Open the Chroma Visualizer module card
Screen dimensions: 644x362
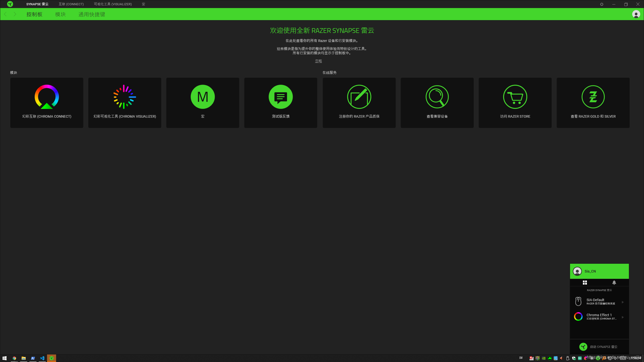(x=125, y=103)
